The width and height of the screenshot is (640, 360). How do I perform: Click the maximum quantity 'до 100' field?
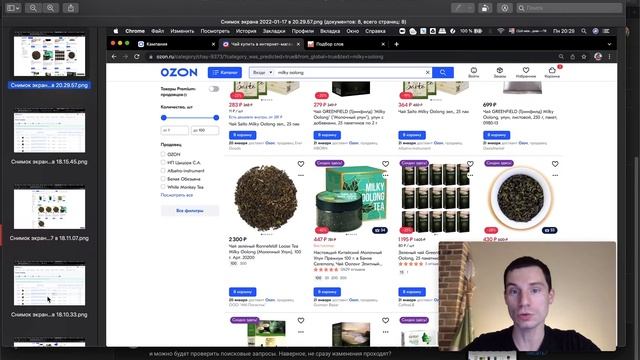(205, 130)
